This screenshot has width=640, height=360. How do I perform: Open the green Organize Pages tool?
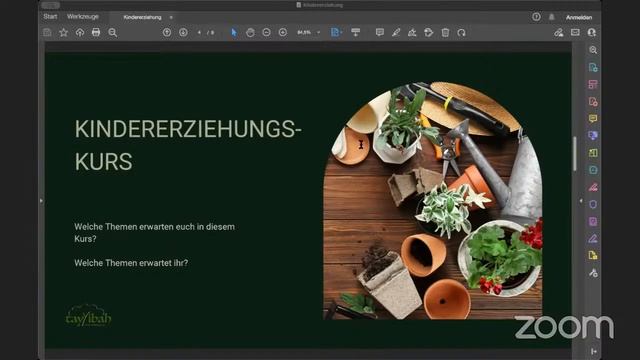tap(593, 153)
